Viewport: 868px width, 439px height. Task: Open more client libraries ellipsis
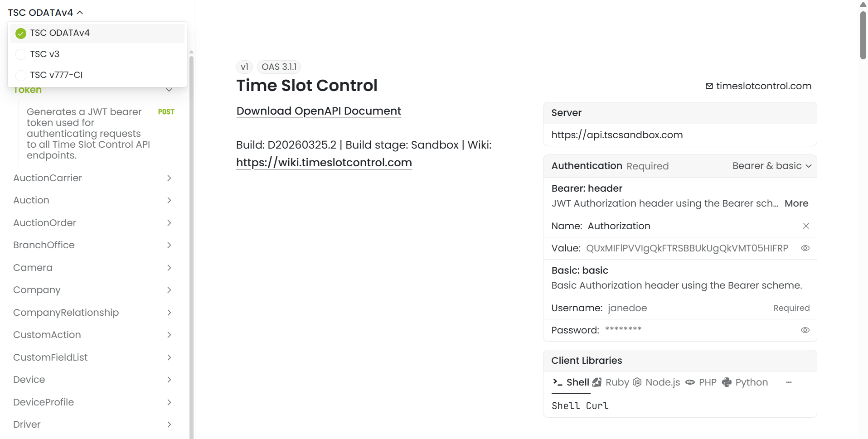tap(789, 382)
